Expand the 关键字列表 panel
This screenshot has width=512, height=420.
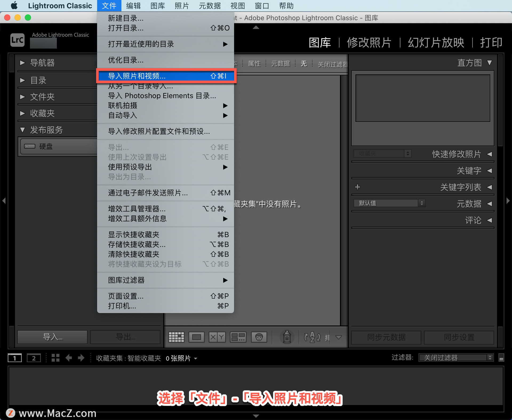click(490, 187)
